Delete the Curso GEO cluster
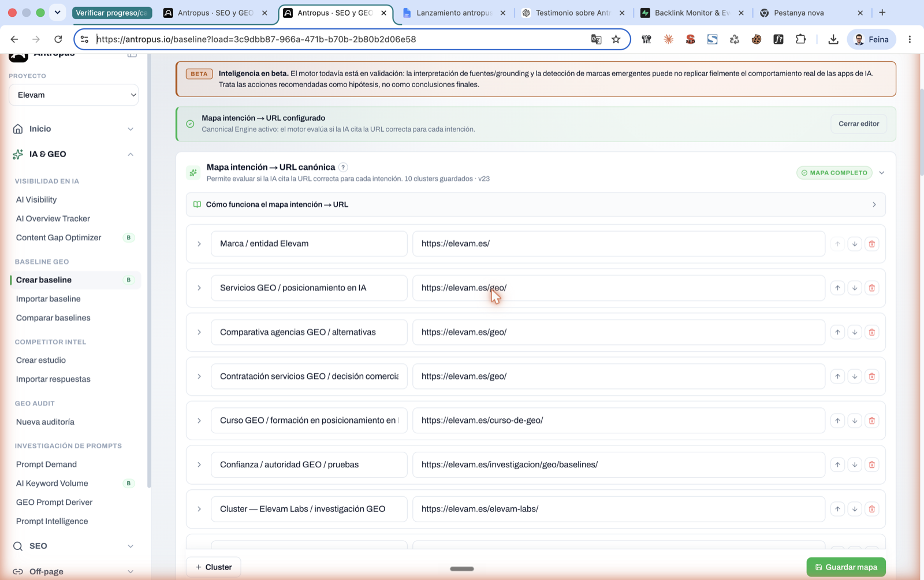924x580 pixels. click(872, 421)
